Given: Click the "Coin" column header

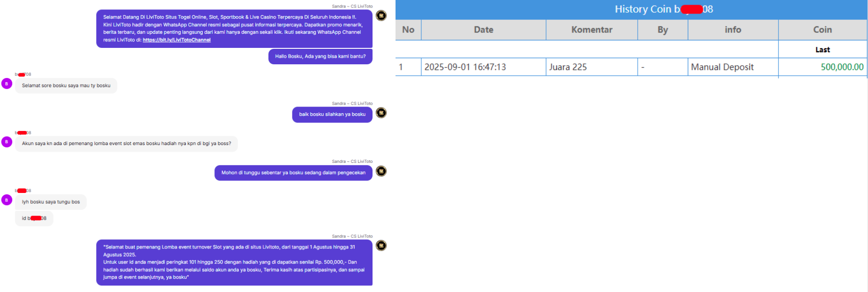Looking at the screenshot, I should click(x=822, y=30).
